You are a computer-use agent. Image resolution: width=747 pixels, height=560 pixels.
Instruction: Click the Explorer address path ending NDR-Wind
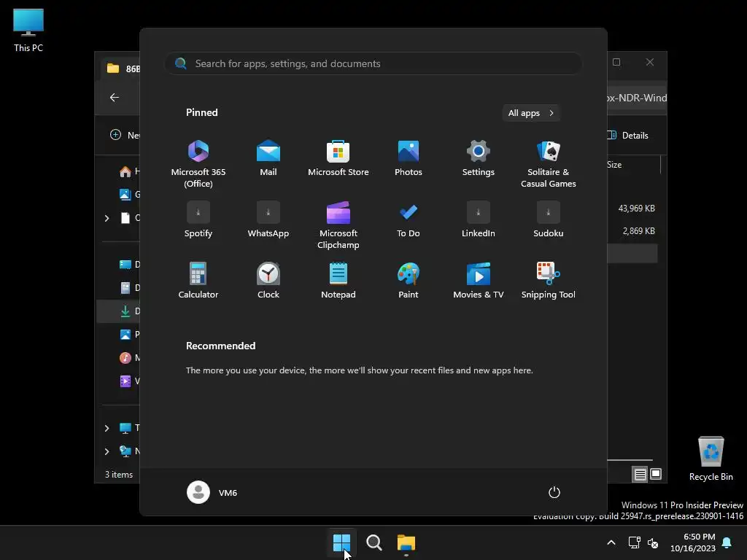(637, 98)
